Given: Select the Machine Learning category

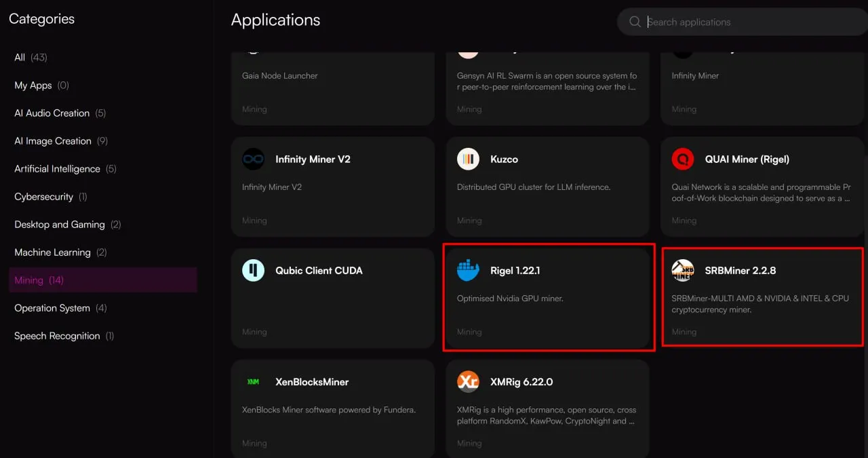Looking at the screenshot, I should coord(103,252).
